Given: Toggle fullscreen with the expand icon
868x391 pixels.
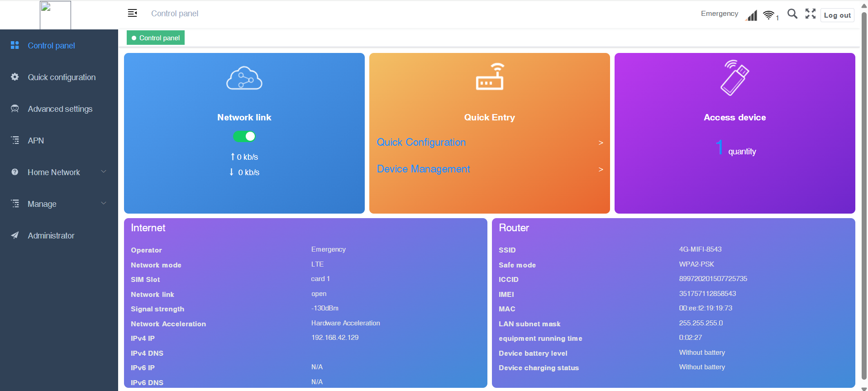Looking at the screenshot, I should tap(810, 14).
